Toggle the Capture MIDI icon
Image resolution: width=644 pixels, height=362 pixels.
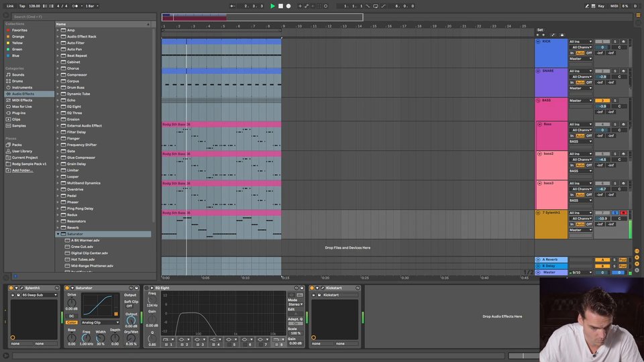(319, 6)
